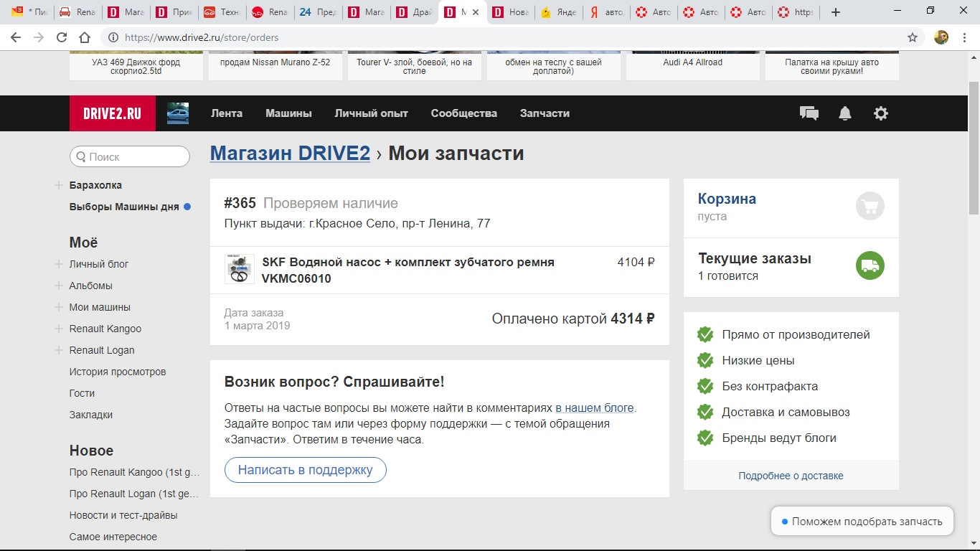Open the Сообщества menu item
The image size is (980, 551).
tap(464, 113)
